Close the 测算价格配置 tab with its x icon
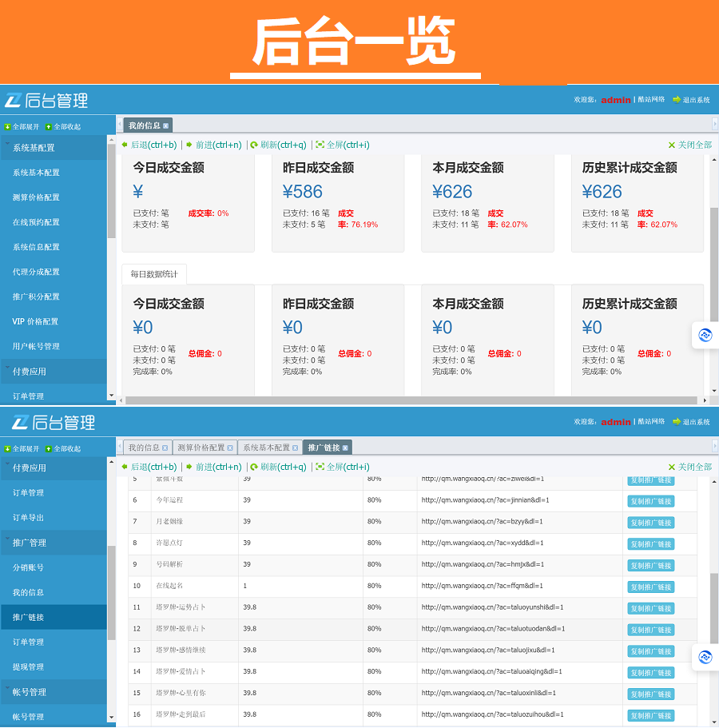Viewport: 719px width, 728px height. click(230, 448)
